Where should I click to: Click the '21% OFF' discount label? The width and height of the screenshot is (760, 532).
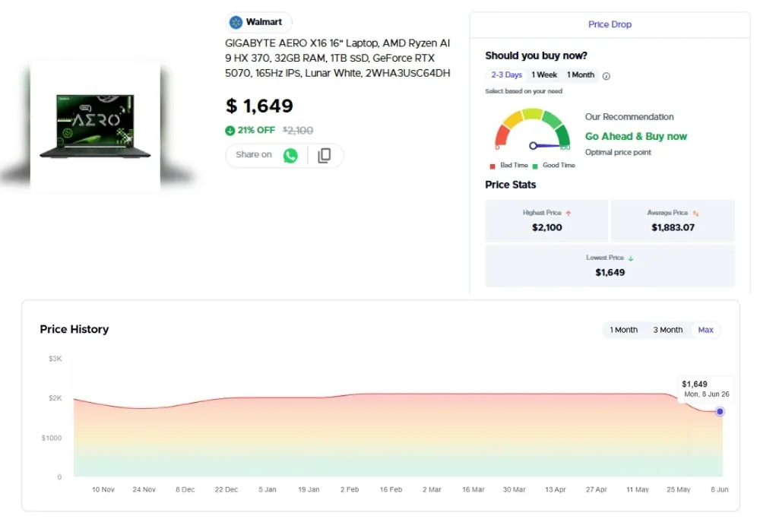tap(256, 130)
